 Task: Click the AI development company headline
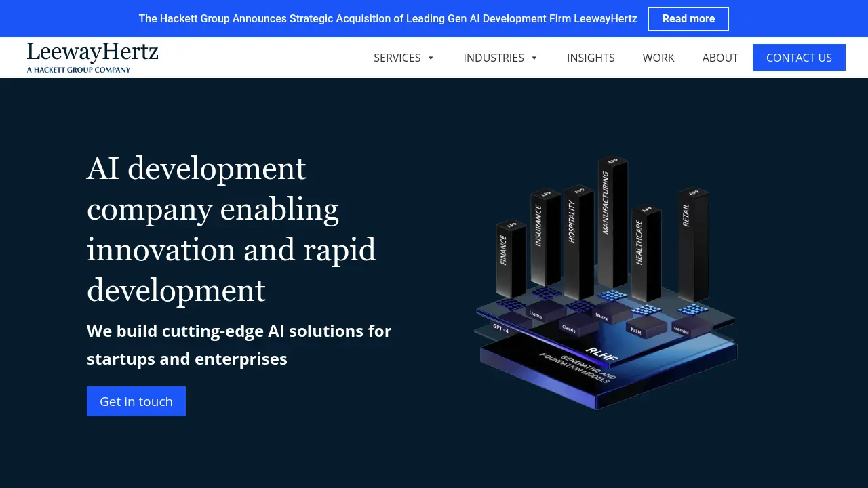click(x=232, y=229)
